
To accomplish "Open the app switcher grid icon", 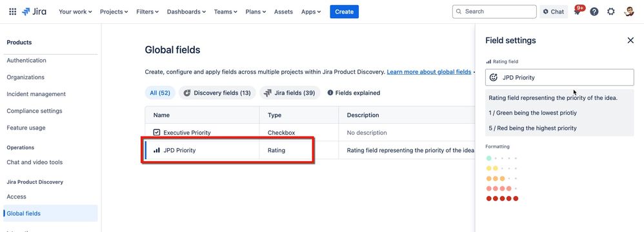I will 13,12.
